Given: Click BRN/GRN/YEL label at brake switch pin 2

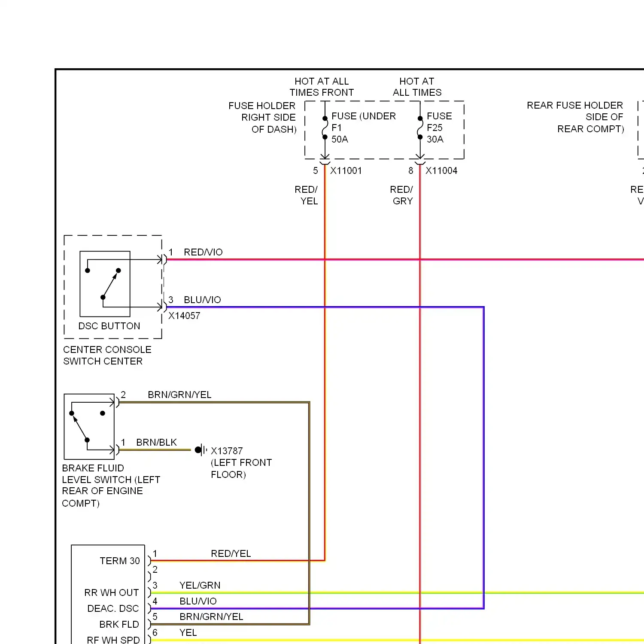Looking at the screenshot, I should pos(179,395).
